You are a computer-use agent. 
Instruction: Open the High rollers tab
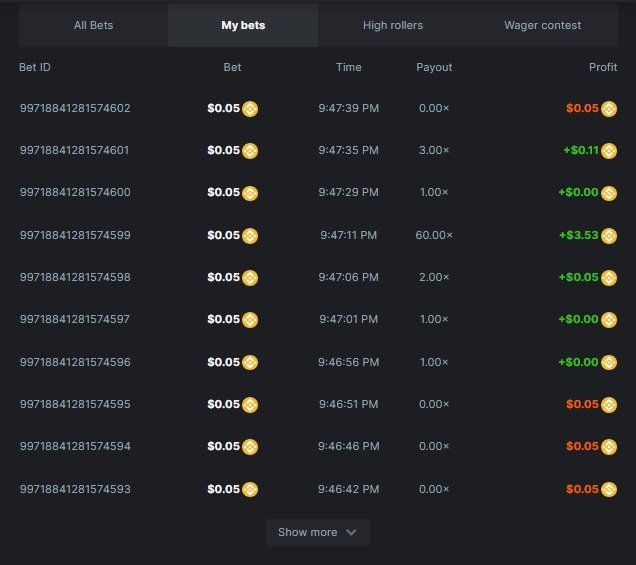point(393,25)
